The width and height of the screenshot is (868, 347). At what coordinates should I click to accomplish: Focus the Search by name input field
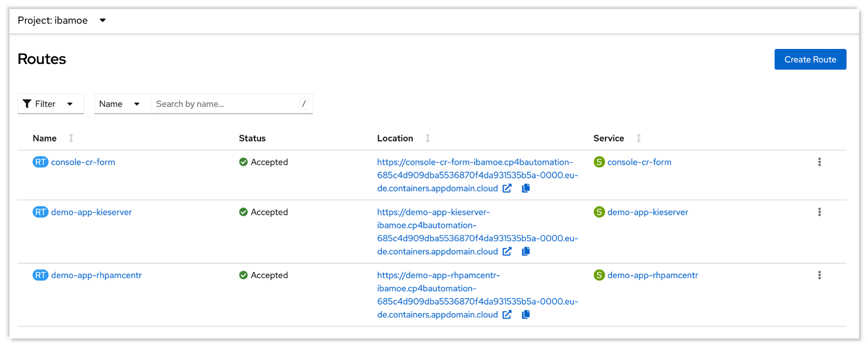[x=231, y=104]
